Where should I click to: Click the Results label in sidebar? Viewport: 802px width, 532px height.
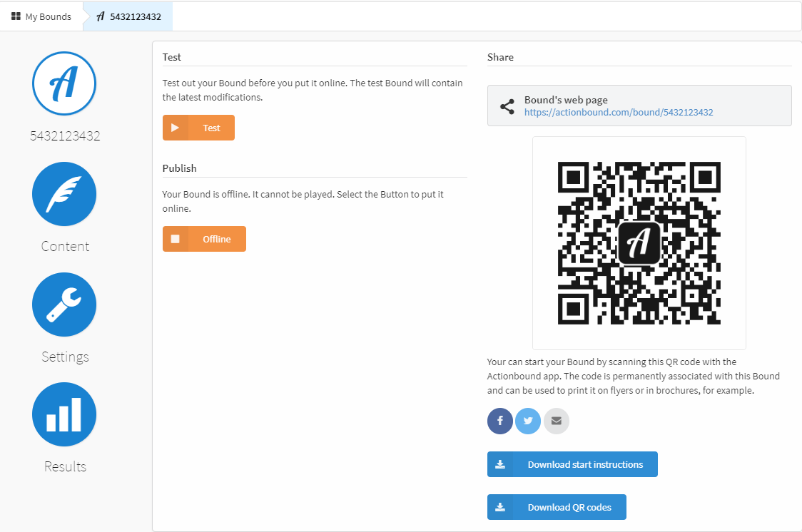[x=65, y=467]
